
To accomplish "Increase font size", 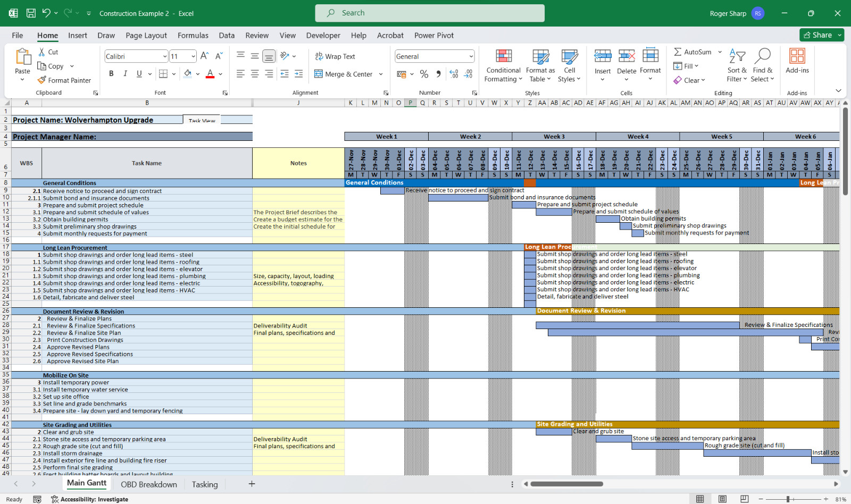I will click(x=205, y=56).
